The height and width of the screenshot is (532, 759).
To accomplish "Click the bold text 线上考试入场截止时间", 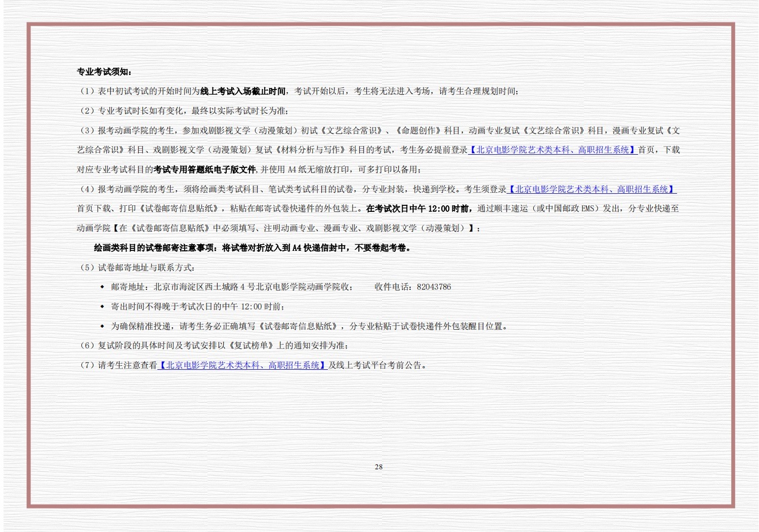I will (x=243, y=91).
